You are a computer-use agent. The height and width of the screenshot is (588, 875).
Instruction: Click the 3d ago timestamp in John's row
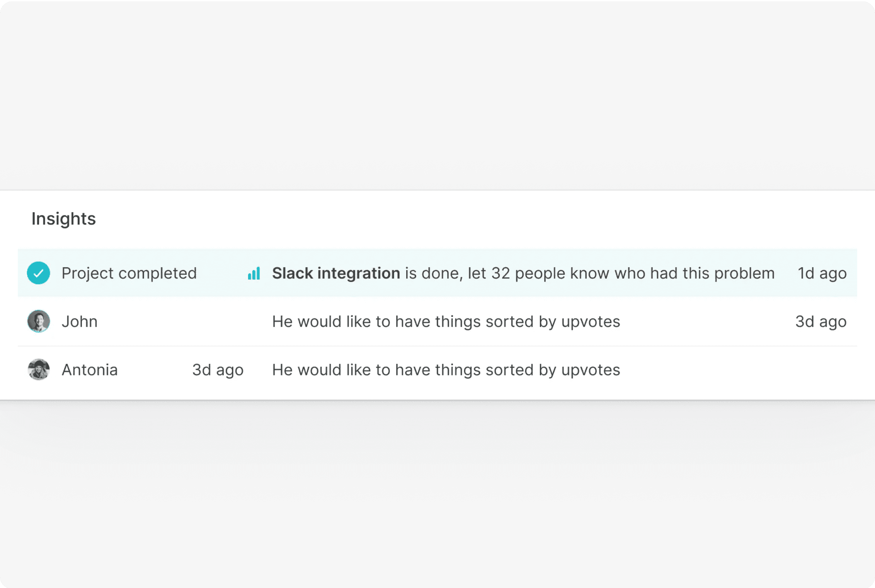(821, 322)
